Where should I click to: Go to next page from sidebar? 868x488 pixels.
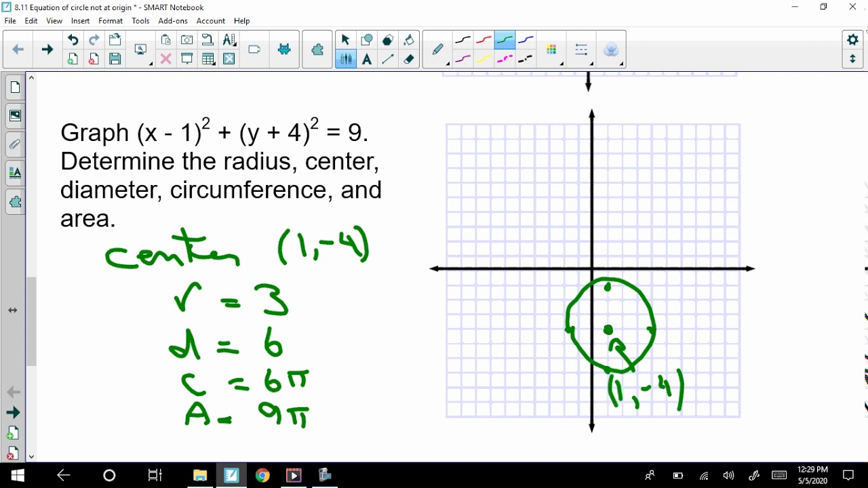(13, 413)
